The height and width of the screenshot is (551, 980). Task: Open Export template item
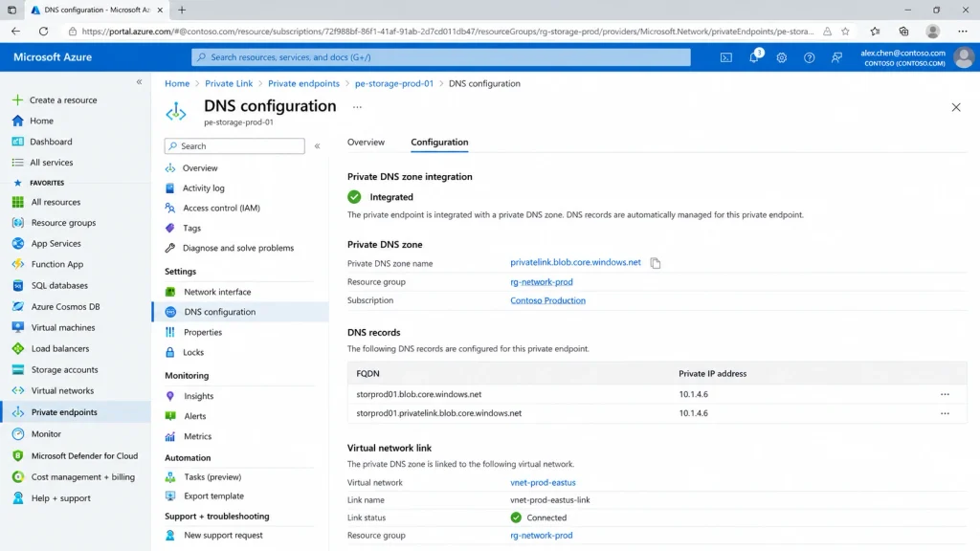[x=213, y=496]
